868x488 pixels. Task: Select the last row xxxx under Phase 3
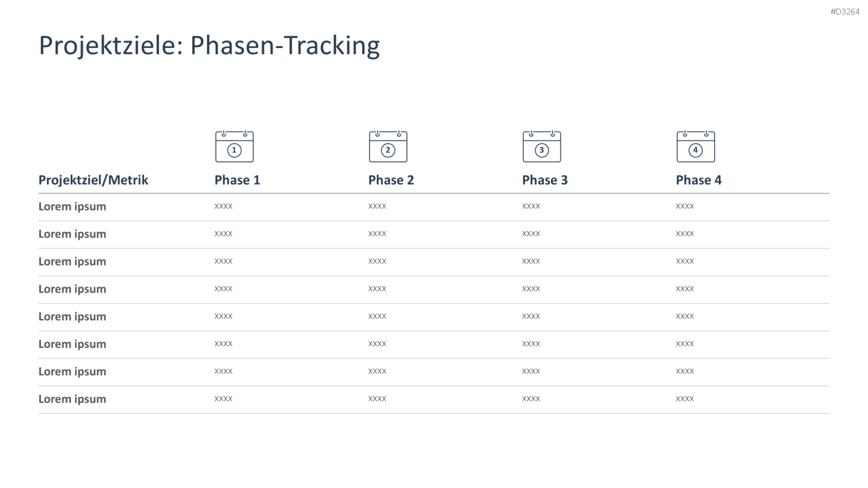(531, 399)
